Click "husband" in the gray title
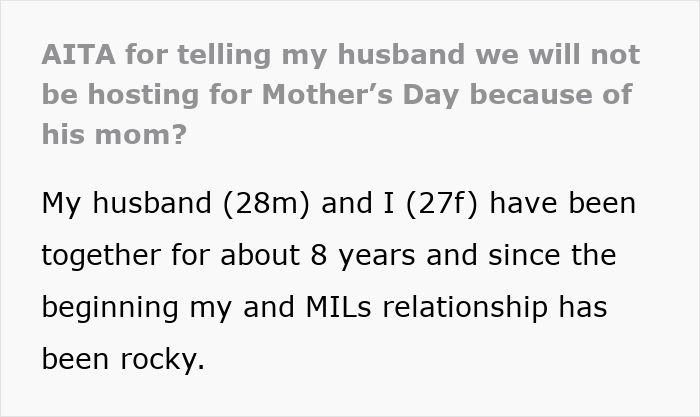Viewport: 700px width, 417px height. tap(409, 54)
